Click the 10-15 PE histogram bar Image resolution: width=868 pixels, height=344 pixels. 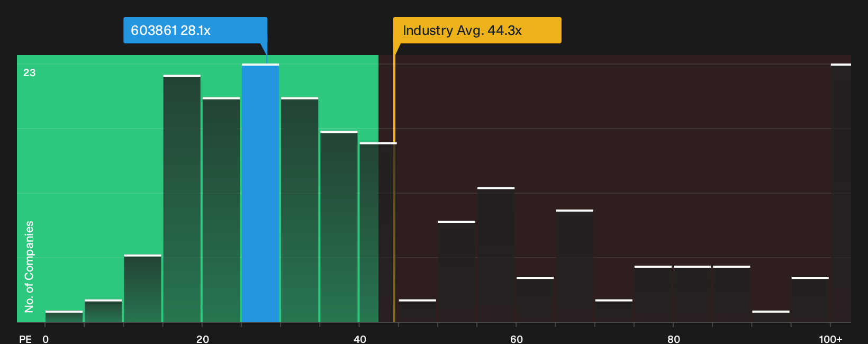pyautogui.click(x=143, y=288)
